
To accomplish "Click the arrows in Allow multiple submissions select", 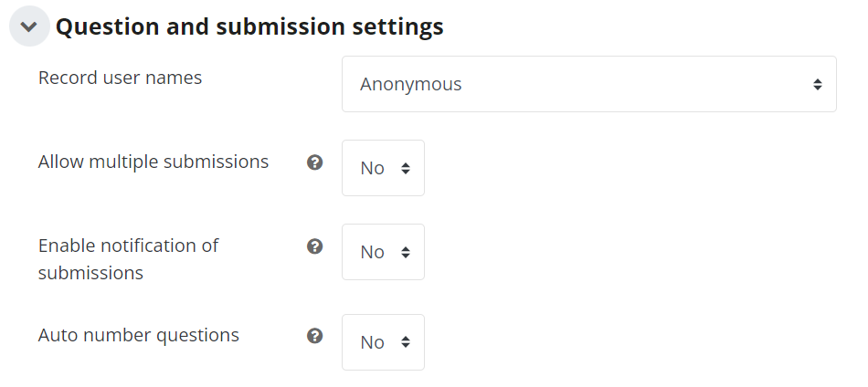I will pyautogui.click(x=406, y=169).
